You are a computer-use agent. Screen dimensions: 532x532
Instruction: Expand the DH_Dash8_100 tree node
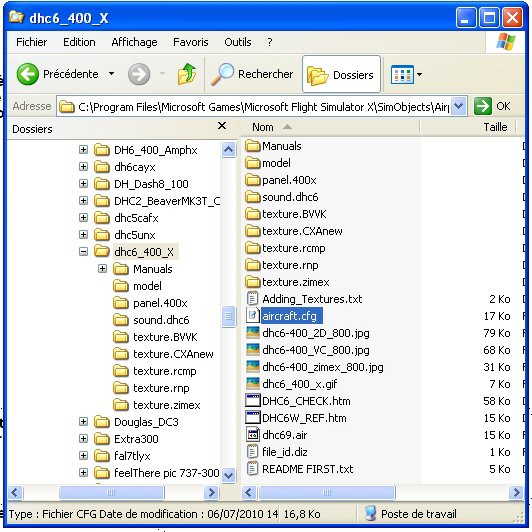pos(83,184)
